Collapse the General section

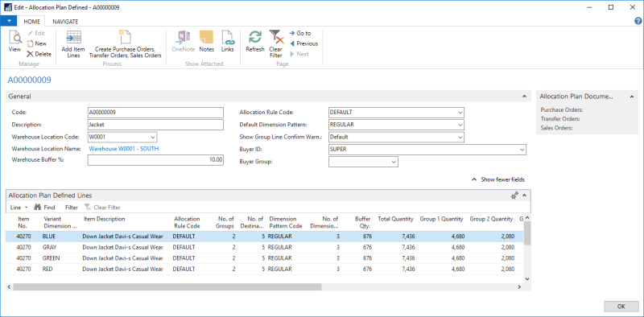pos(524,96)
